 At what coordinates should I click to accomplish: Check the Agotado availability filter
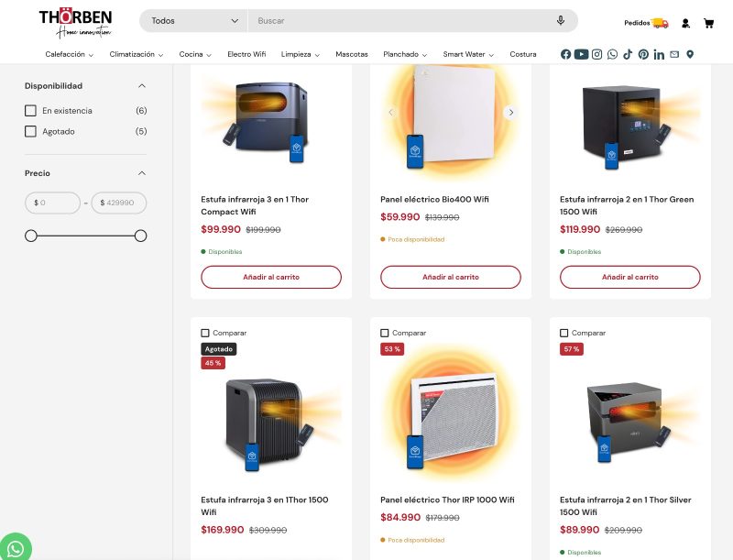30,131
